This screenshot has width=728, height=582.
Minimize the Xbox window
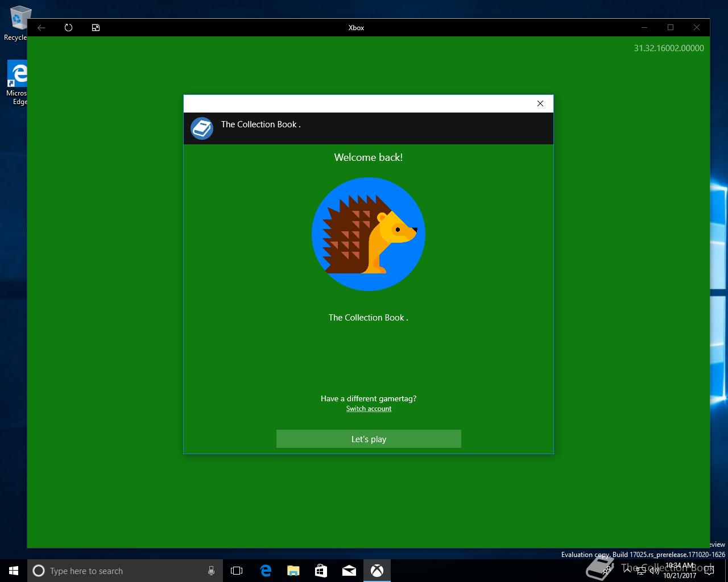[x=644, y=27]
